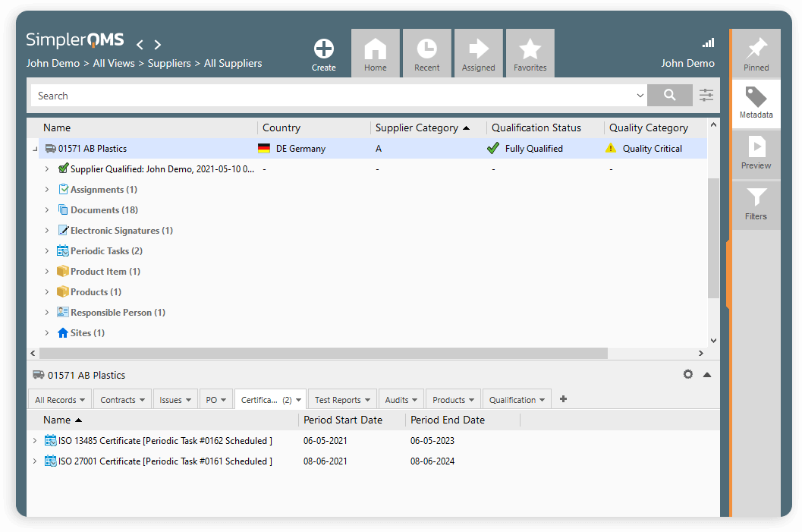This screenshot has width=802, height=532.
Task: Sort by the Name column header in supplier list
Action: (x=57, y=128)
